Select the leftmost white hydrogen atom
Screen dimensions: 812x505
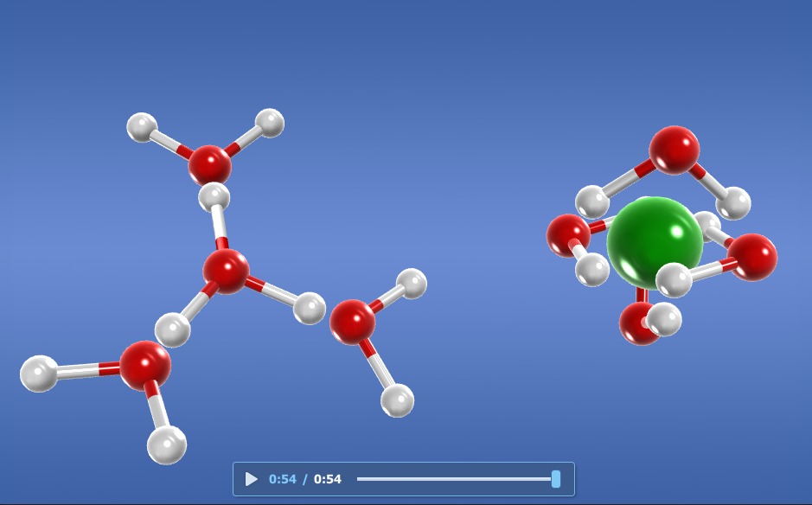click(38, 374)
